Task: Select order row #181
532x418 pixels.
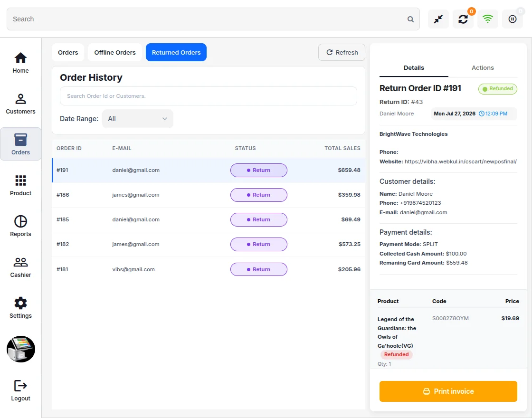Action: click(x=209, y=269)
